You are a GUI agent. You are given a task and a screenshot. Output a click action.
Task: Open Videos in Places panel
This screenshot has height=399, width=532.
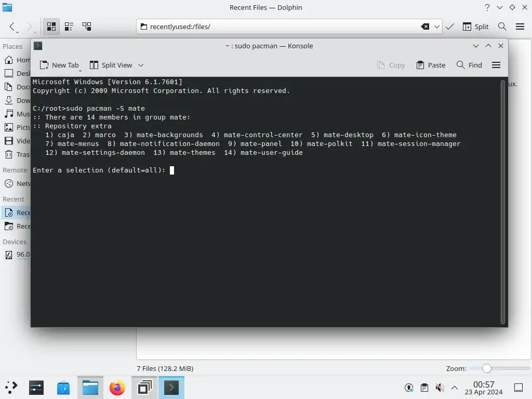click(x=17, y=141)
